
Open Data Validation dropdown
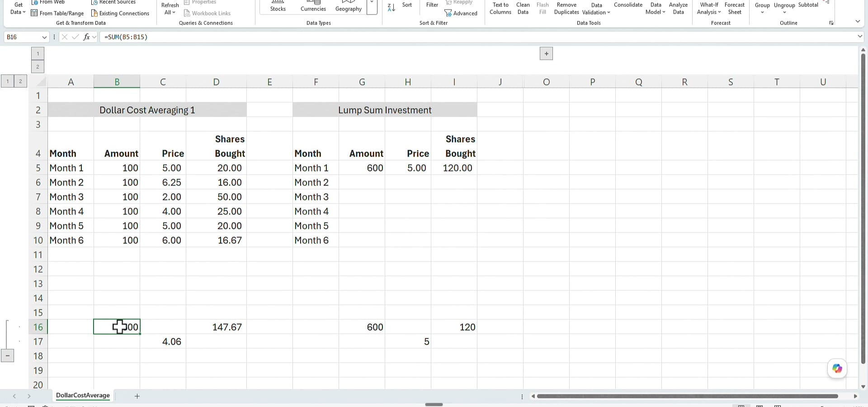point(596,9)
